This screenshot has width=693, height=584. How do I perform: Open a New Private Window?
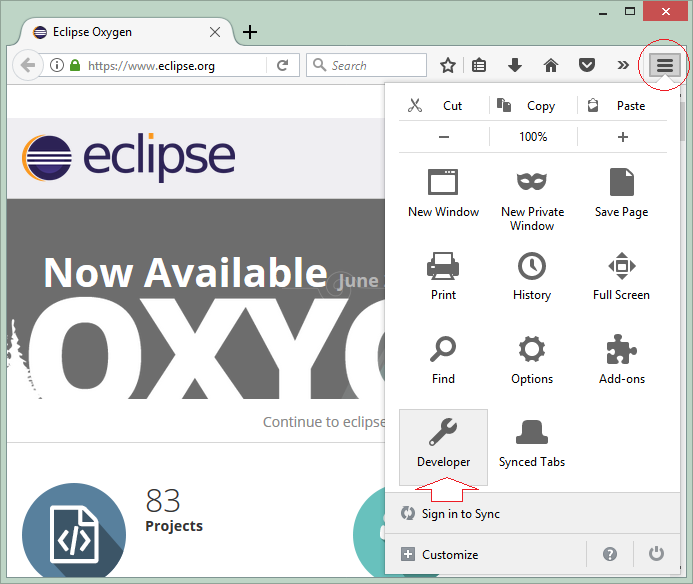(532, 199)
